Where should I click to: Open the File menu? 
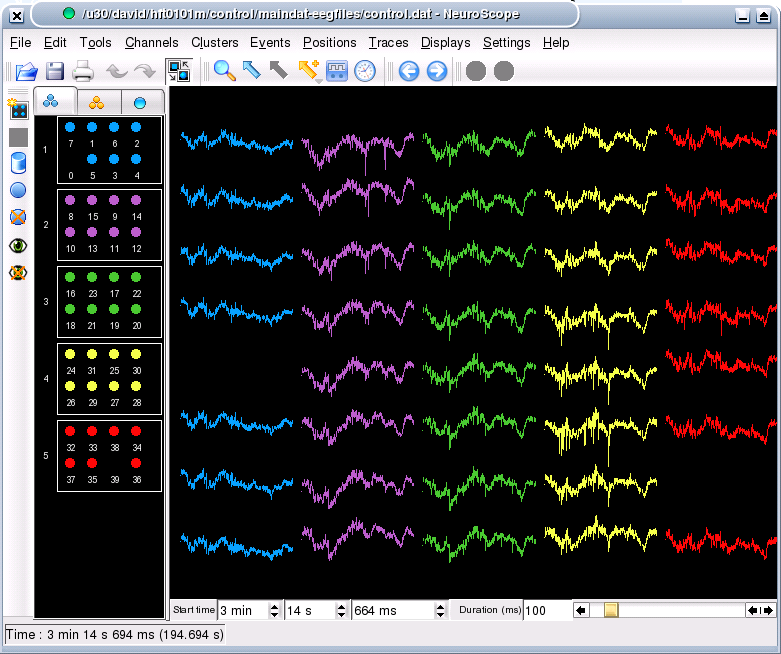pos(20,43)
